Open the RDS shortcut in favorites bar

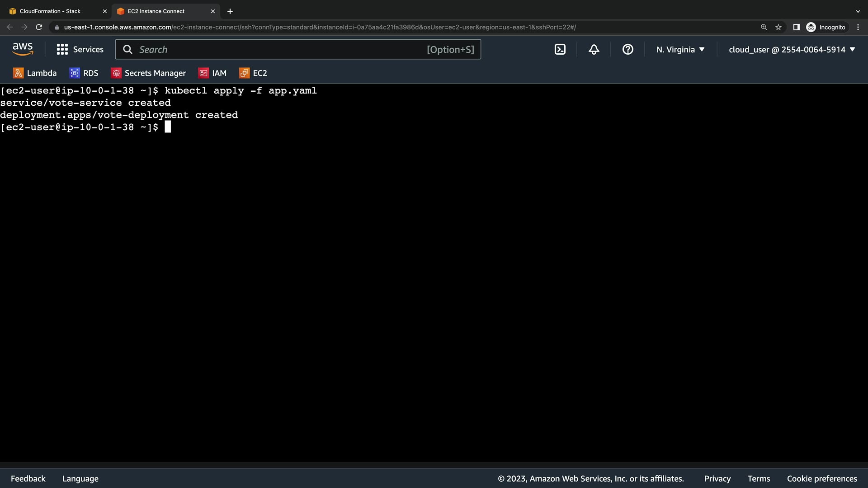pyautogui.click(x=84, y=73)
